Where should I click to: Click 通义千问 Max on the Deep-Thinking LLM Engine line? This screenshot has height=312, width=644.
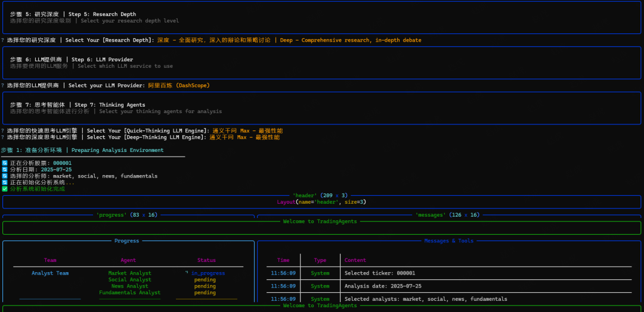click(245, 138)
